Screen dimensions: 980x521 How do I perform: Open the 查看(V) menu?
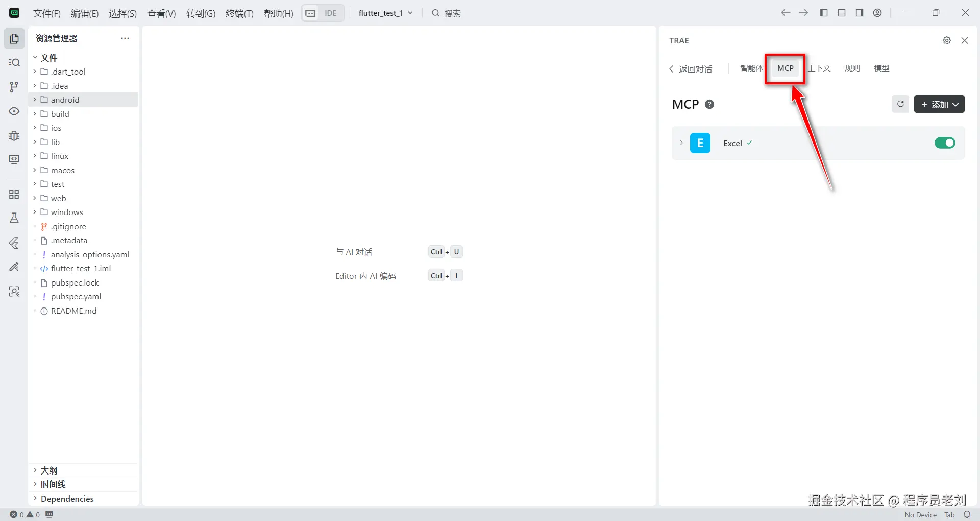tap(161, 13)
